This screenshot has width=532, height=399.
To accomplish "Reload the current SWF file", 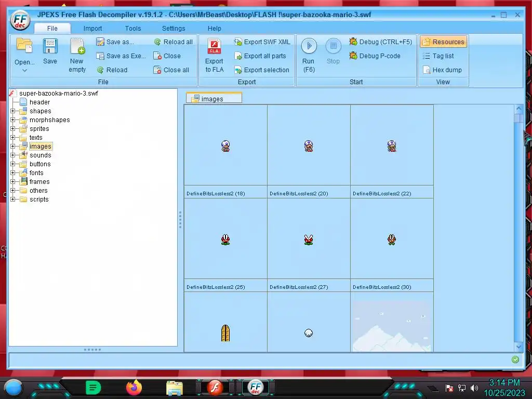I will [112, 70].
